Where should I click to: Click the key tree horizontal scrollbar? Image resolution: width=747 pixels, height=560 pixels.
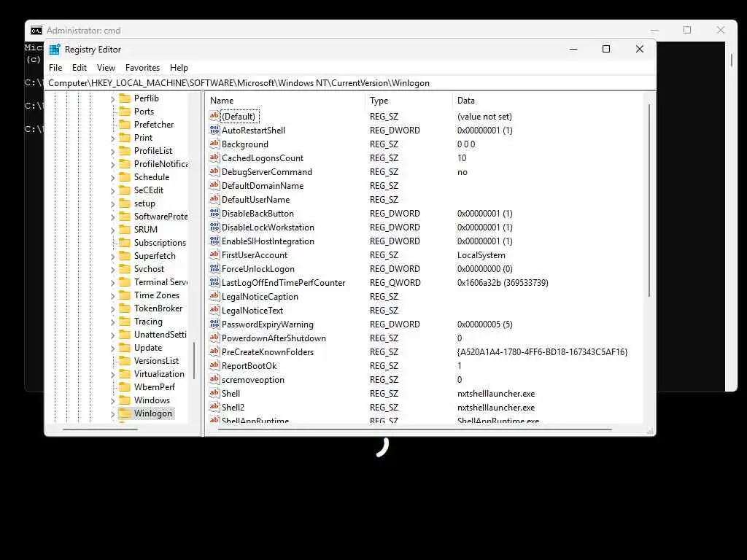point(100,429)
